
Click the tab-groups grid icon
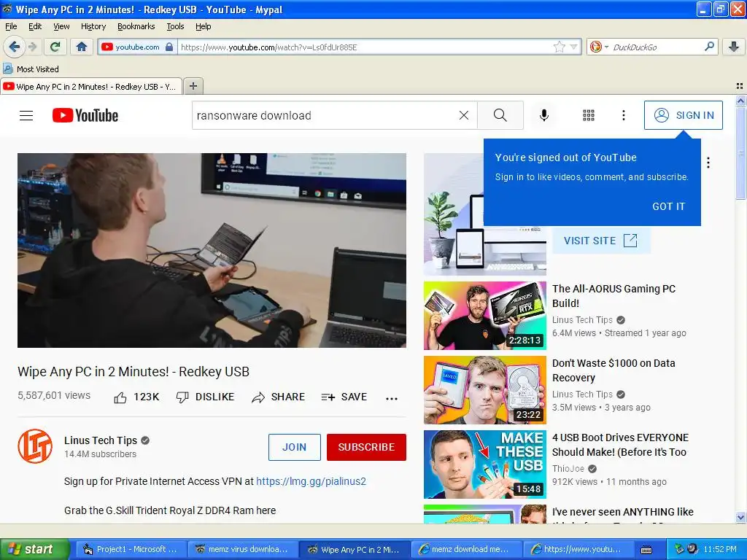(x=740, y=86)
